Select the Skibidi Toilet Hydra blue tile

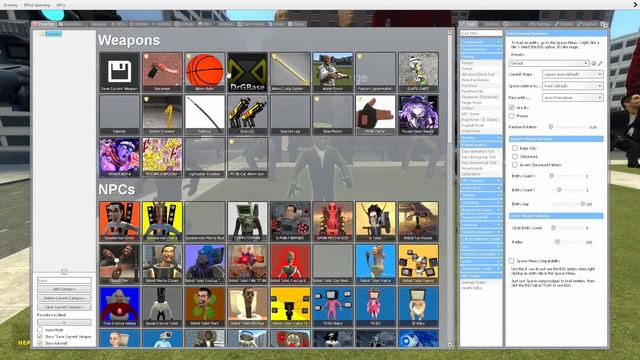tap(376, 264)
